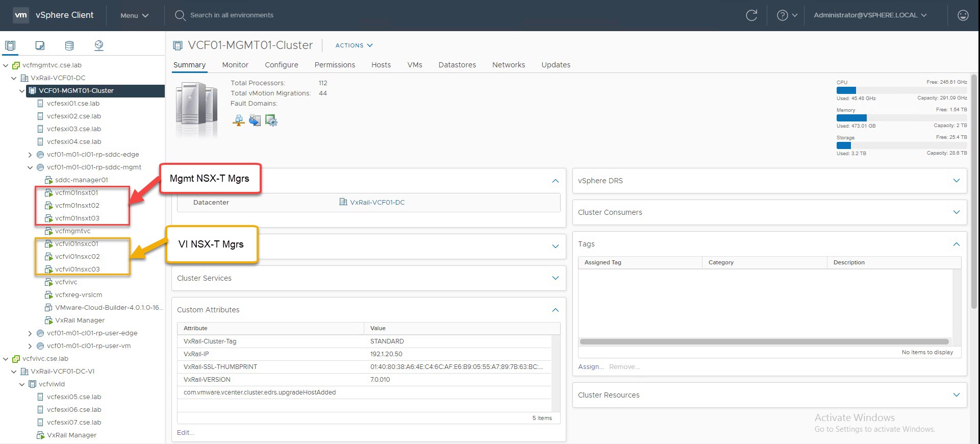This screenshot has height=444, width=980.
Task: Collapse the Custom Attributes panel
Action: (x=555, y=310)
